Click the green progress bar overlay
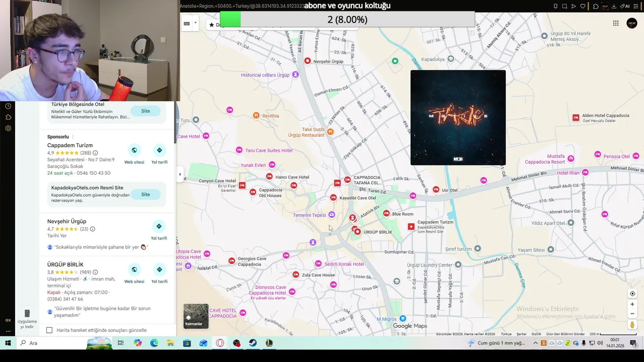This screenshot has height=362, width=644. coord(230,20)
